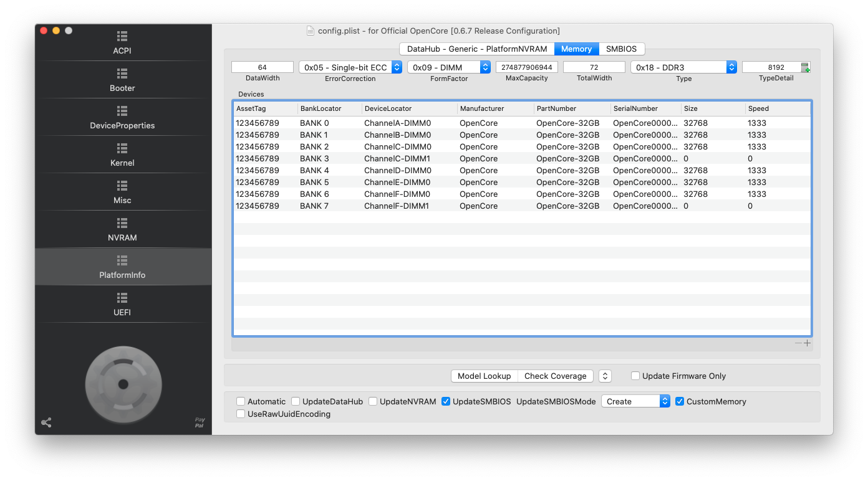Add a memory device with the plus button
This screenshot has width=868, height=481.
pos(808,343)
